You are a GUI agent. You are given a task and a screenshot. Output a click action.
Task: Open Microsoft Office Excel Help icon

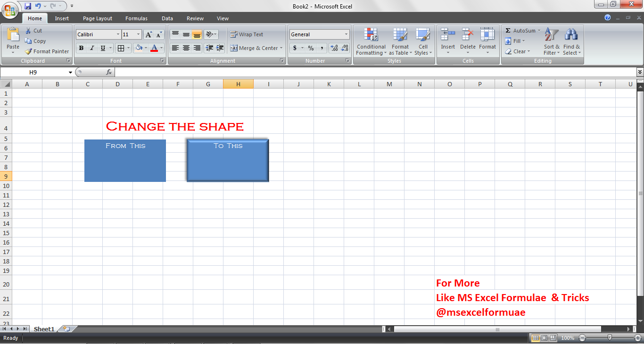pyautogui.click(x=608, y=18)
